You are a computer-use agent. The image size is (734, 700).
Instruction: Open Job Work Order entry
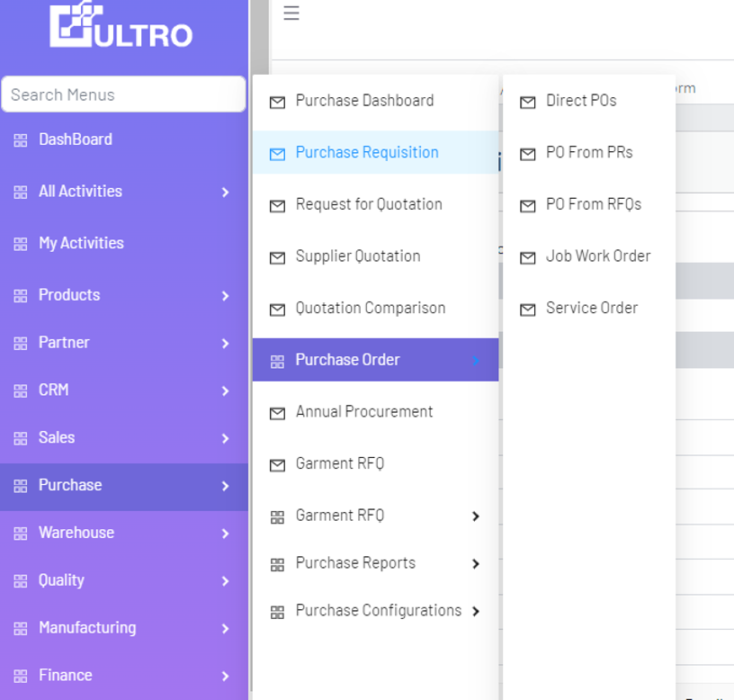pyautogui.click(x=598, y=256)
